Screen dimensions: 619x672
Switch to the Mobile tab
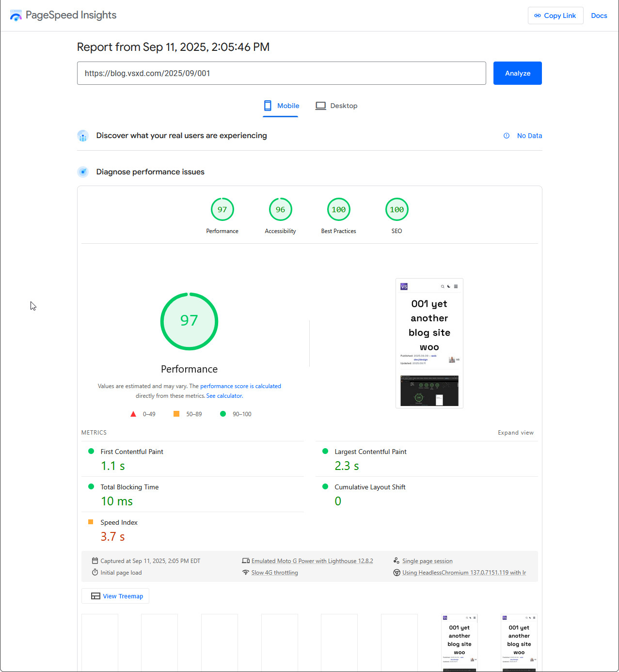tap(281, 106)
